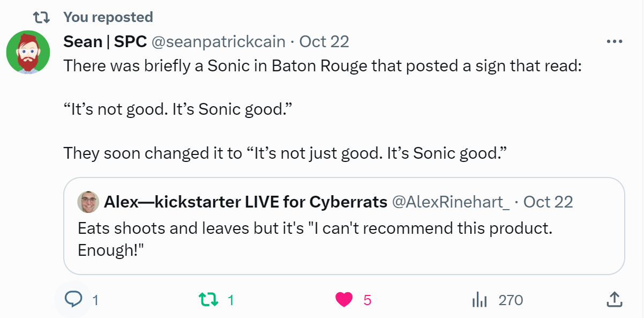The height and width of the screenshot is (318, 644).
Task: Click the share upload arrow icon
Action: [614, 300]
